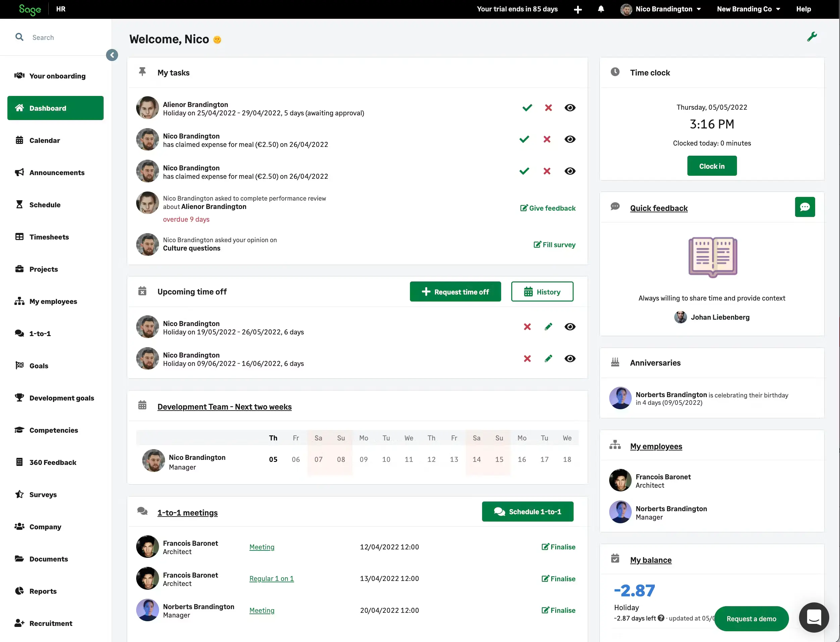
Task: Click the Goals flag icon in sidebar
Action: [19, 366]
